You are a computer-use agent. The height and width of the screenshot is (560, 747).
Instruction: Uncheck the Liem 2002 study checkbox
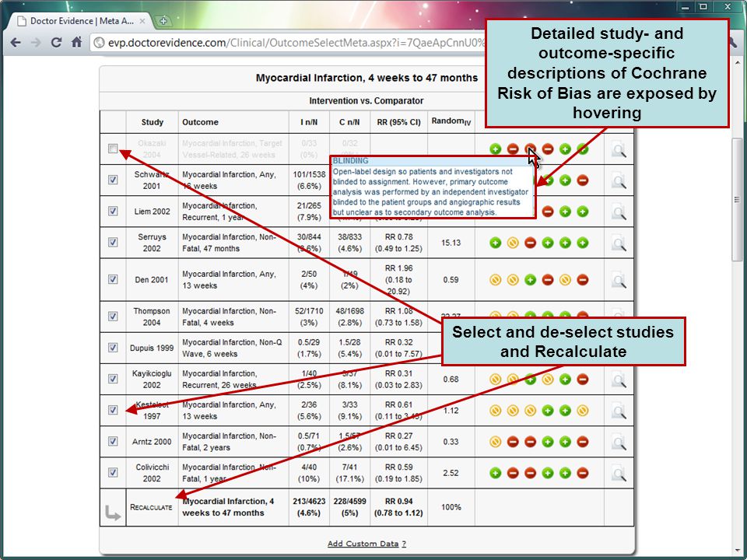pos(113,211)
